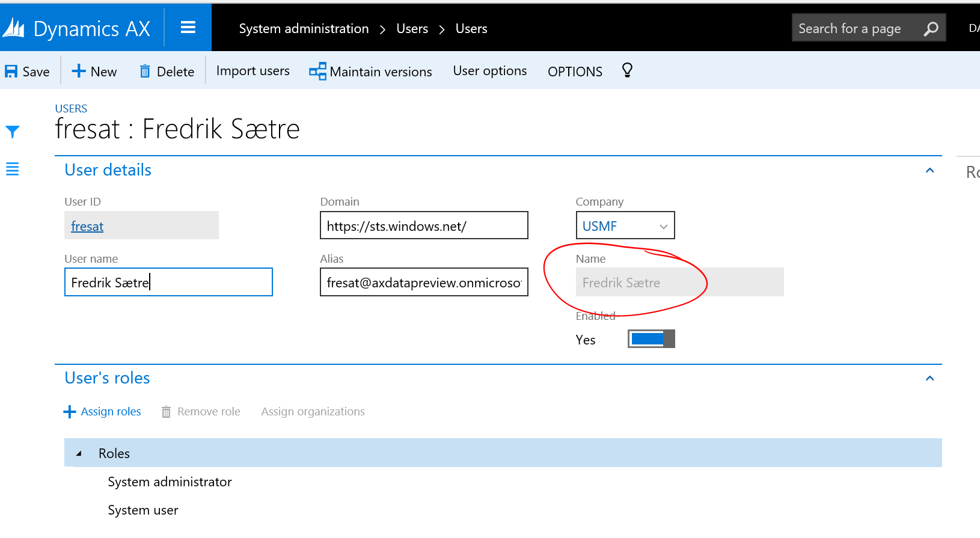Click the Alias input field
The width and height of the screenshot is (980, 538).
[x=424, y=282]
